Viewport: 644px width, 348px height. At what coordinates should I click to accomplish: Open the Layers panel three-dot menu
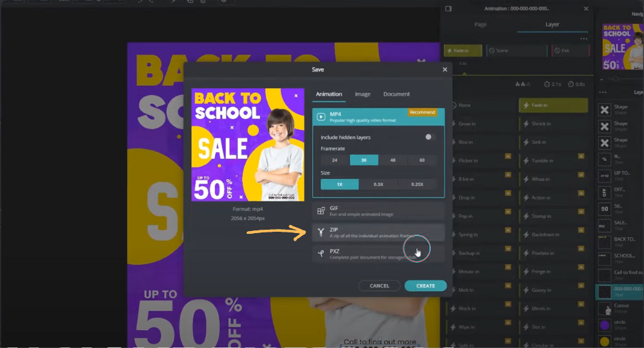(603, 92)
